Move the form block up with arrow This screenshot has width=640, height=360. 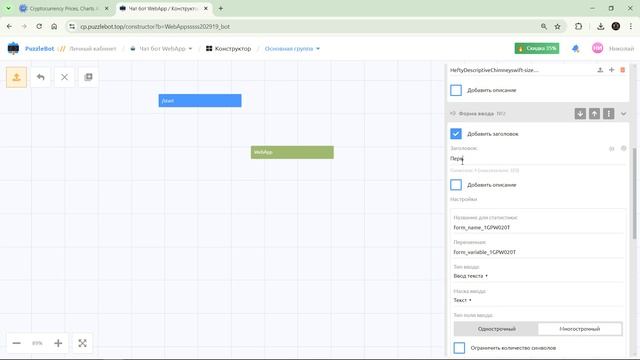click(x=594, y=113)
